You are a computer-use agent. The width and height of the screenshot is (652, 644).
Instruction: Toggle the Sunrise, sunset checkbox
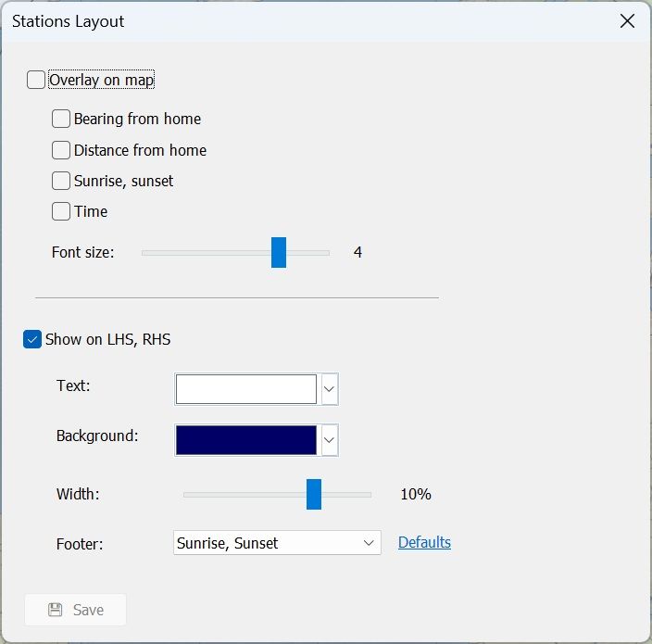pos(61,181)
